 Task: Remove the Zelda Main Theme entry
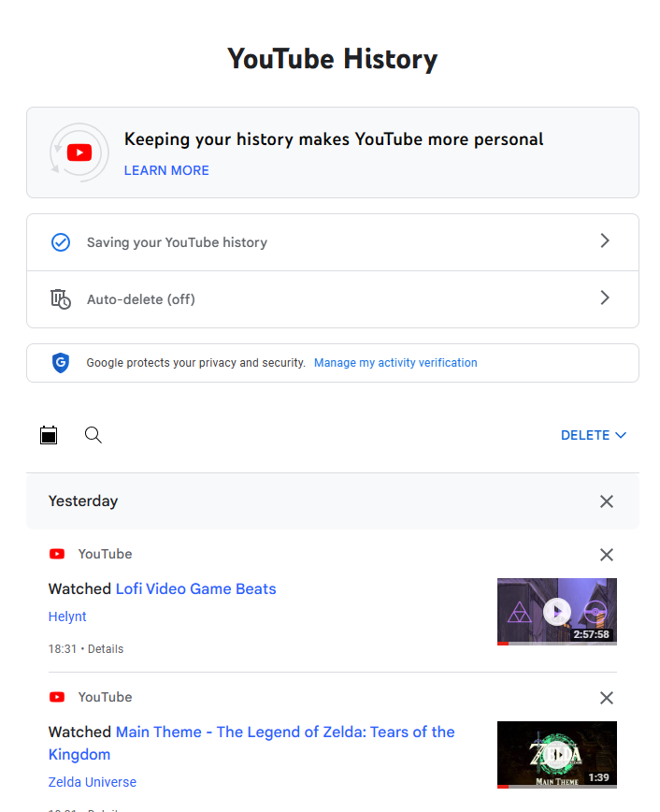607,698
